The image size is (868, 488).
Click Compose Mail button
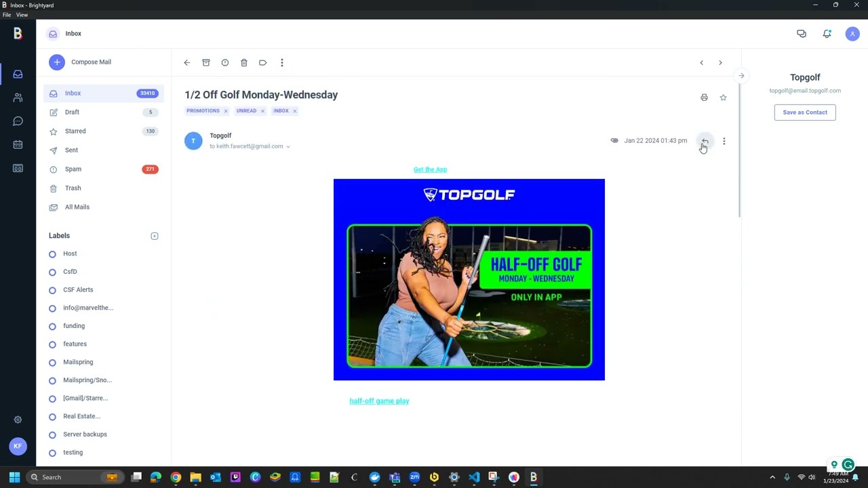point(80,62)
